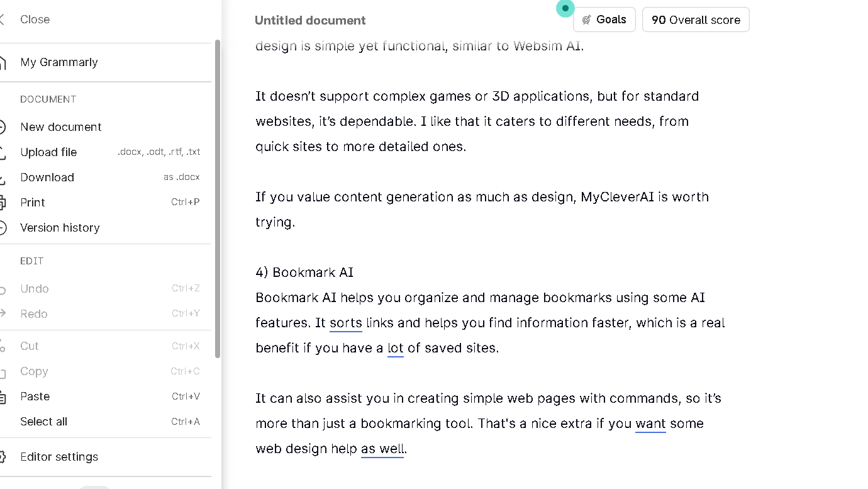Click the underlined word "lot"
868x489 pixels.
coord(396,348)
